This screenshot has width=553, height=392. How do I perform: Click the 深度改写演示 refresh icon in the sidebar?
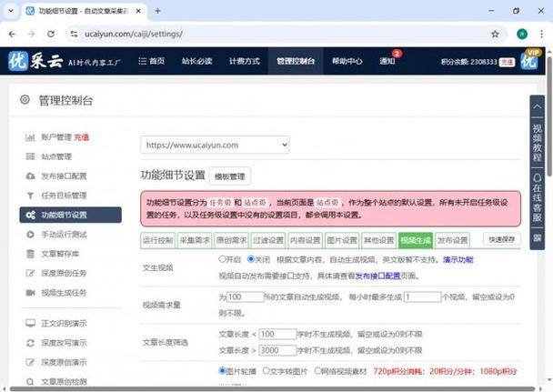(30, 343)
